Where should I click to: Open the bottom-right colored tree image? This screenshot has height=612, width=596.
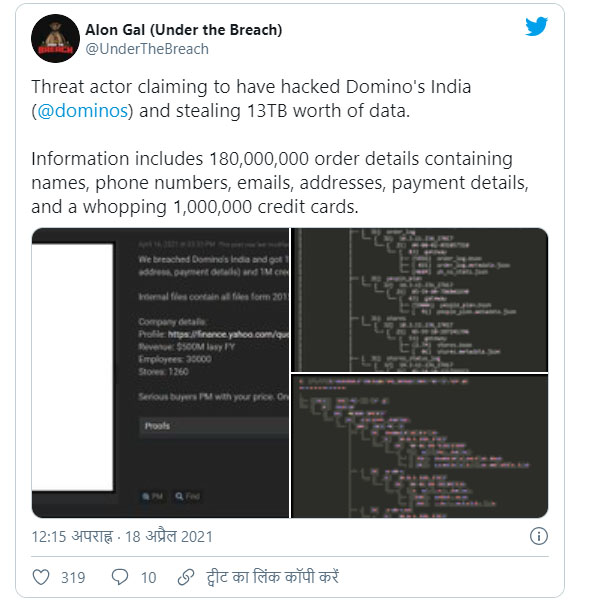point(420,446)
